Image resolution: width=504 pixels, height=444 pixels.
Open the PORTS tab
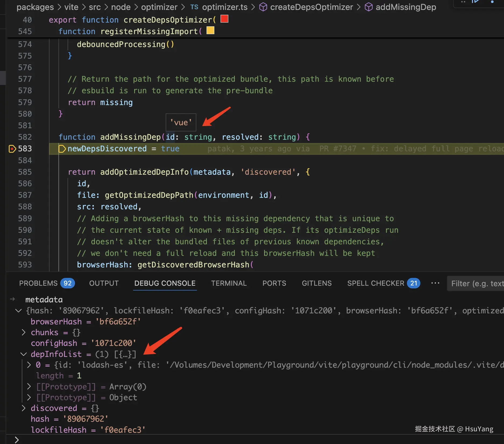[274, 283]
